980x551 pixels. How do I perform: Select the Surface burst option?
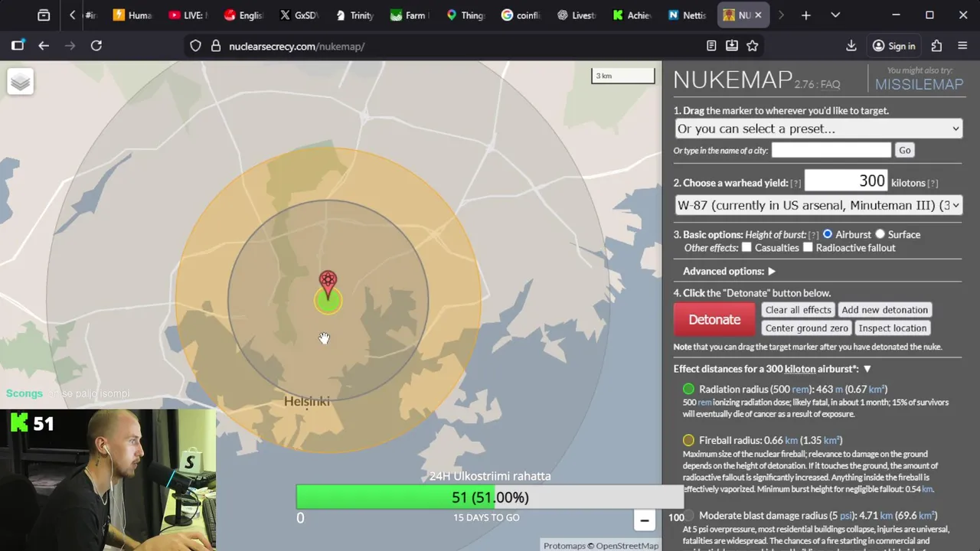pos(880,234)
